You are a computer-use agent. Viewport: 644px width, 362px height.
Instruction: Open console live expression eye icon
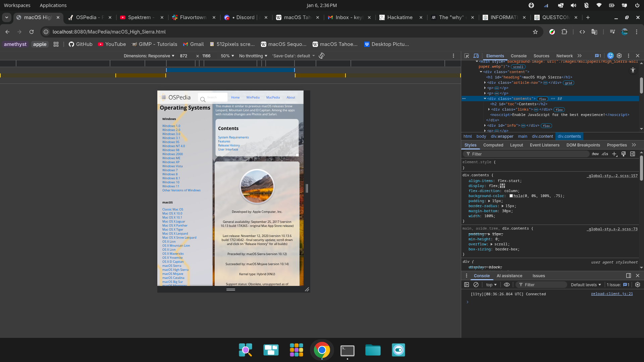pos(507,285)
